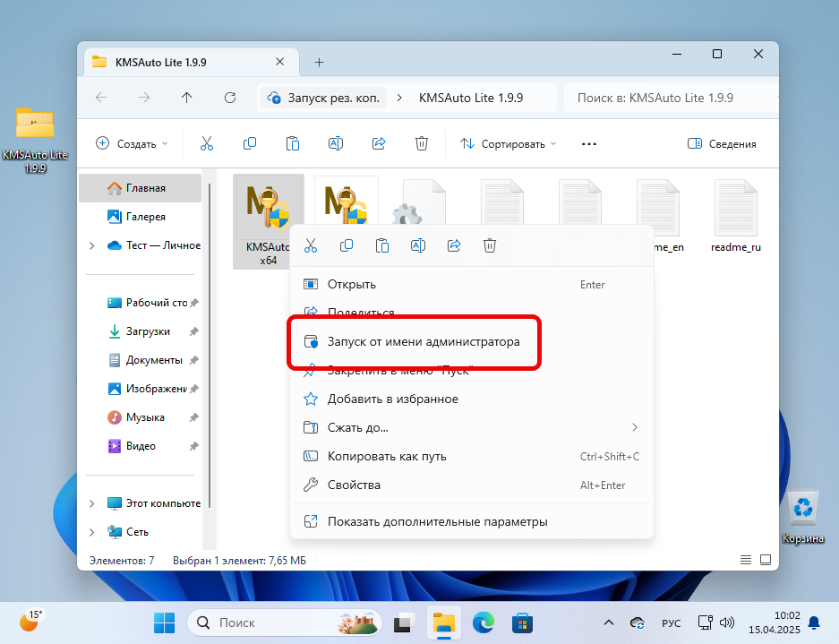
Task: Click the Copy icon on the toolbar
Action: [x=250, y=143]
